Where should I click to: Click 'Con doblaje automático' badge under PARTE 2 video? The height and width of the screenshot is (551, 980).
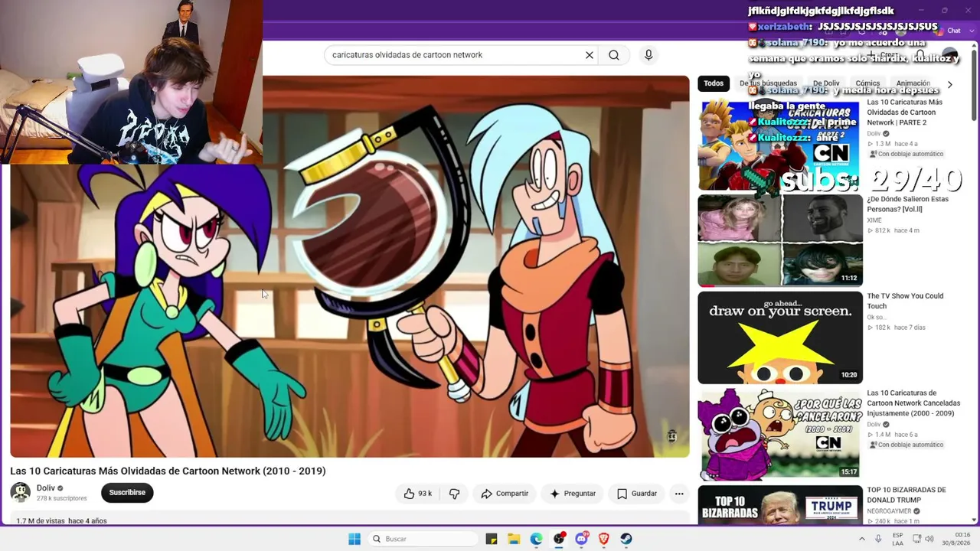tap(906, 154)
